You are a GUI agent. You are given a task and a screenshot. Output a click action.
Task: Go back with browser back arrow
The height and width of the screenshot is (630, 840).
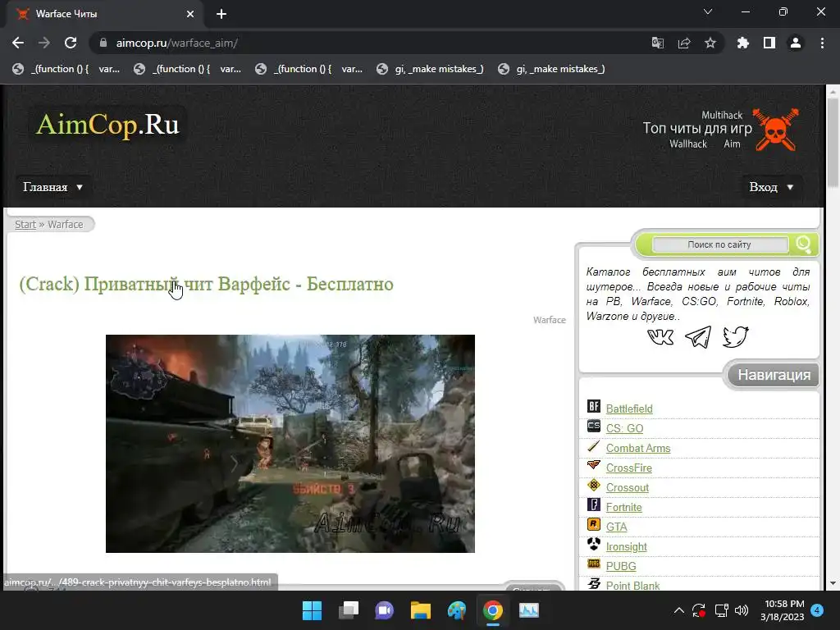[x=18, y=43]
